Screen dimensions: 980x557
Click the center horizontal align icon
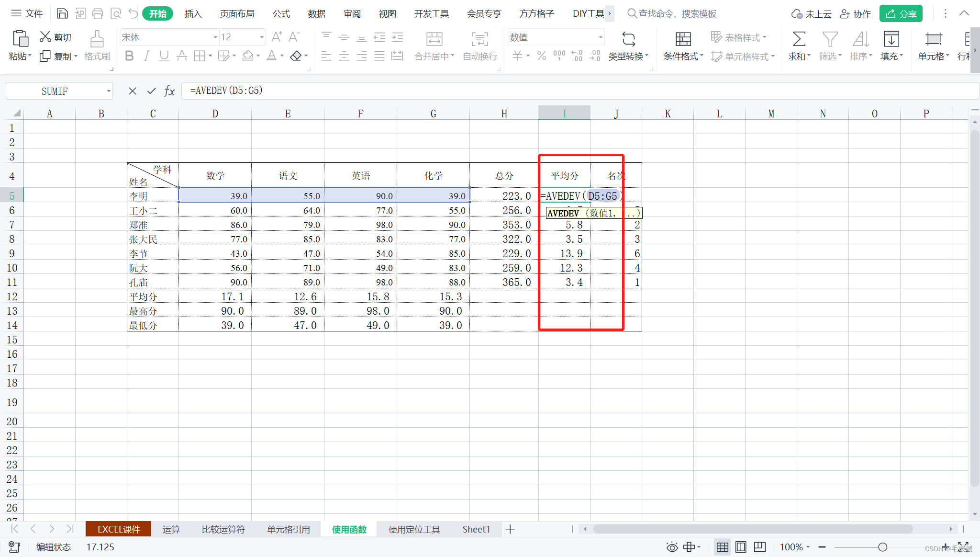point(344,56)
